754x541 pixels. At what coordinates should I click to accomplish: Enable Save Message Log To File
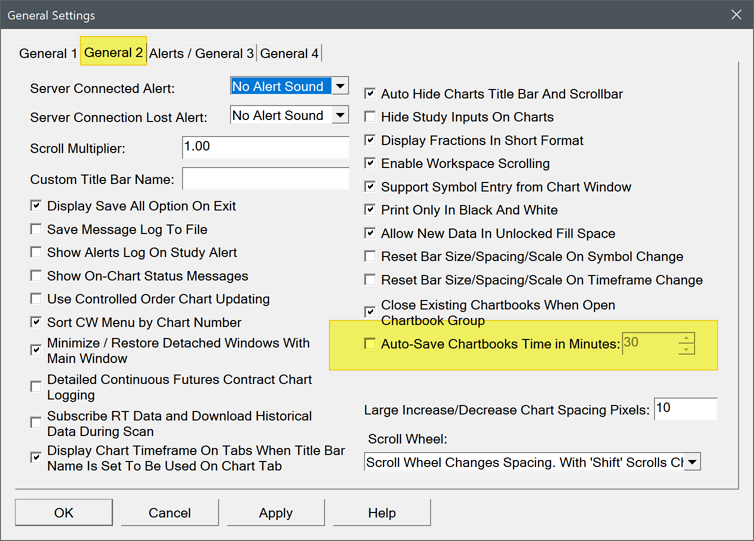(37, 230)
